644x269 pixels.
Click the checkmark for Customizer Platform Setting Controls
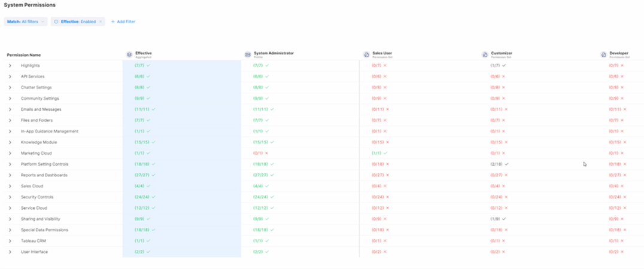coord(506,164)
